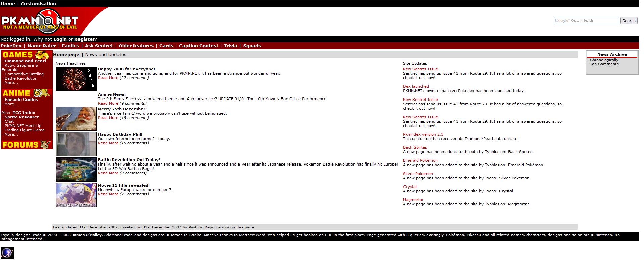644x263 pixels.
Task: View News Archive Top Comments
Action: click(x=604, y=64)
